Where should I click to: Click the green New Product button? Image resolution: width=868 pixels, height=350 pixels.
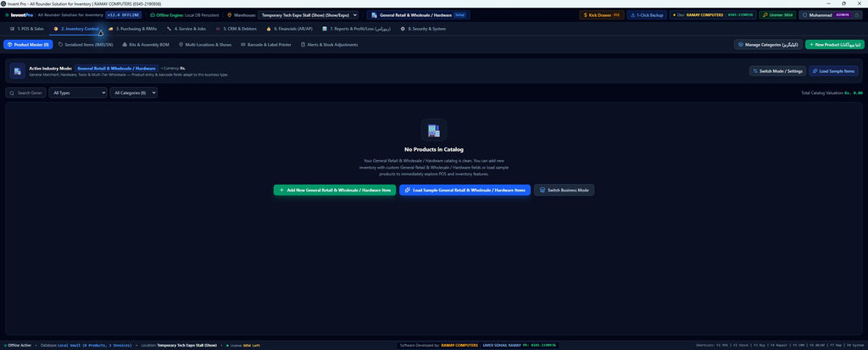click(834, 44)
